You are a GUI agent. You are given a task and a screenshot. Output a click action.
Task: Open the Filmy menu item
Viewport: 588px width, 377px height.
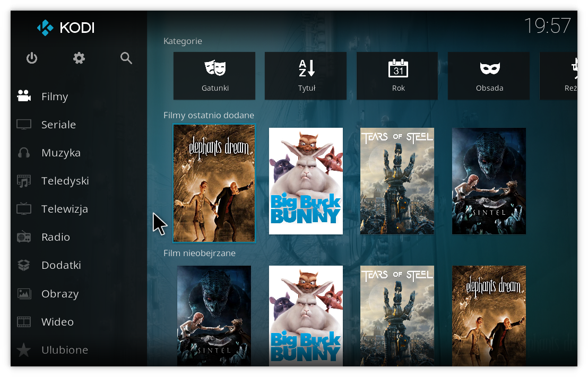79,97
